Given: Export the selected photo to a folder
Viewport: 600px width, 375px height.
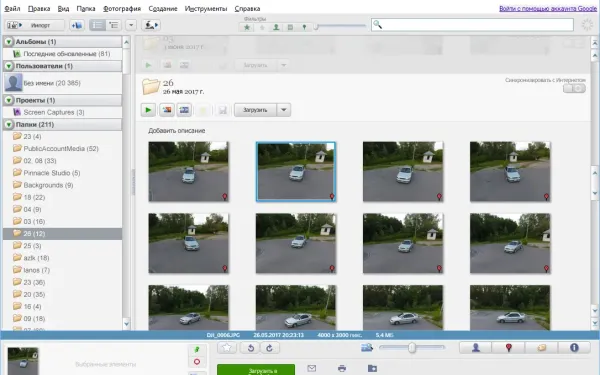Looking at the screenshot, I should click(x=372, y=368).
